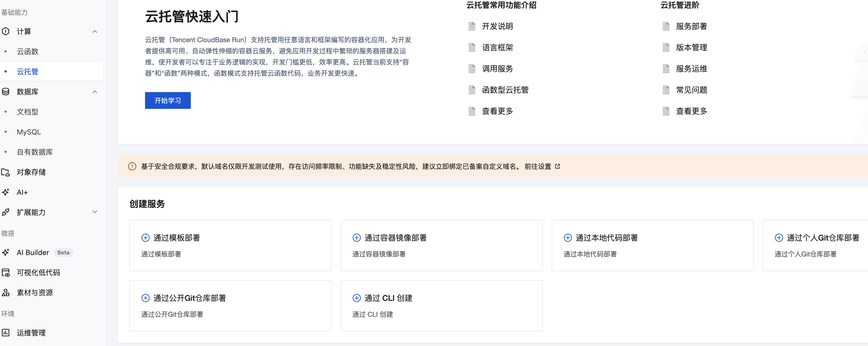Viewport: 868px width, 346px height.
Task: Click the document icon beside 服务部署
Action: pos(666,26)
